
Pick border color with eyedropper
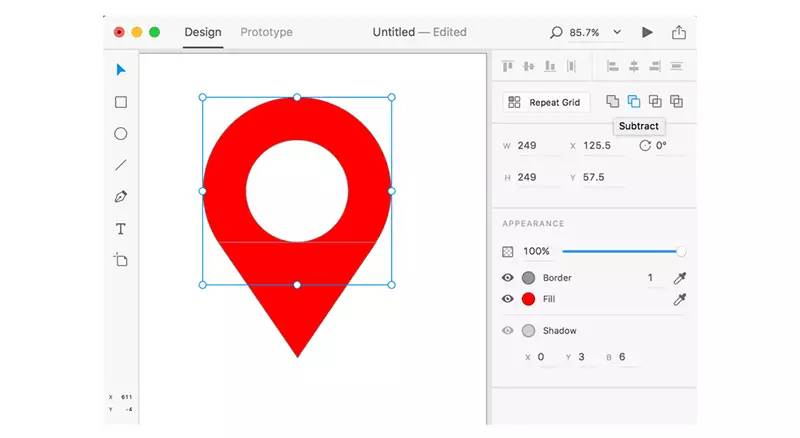[680, 278]
